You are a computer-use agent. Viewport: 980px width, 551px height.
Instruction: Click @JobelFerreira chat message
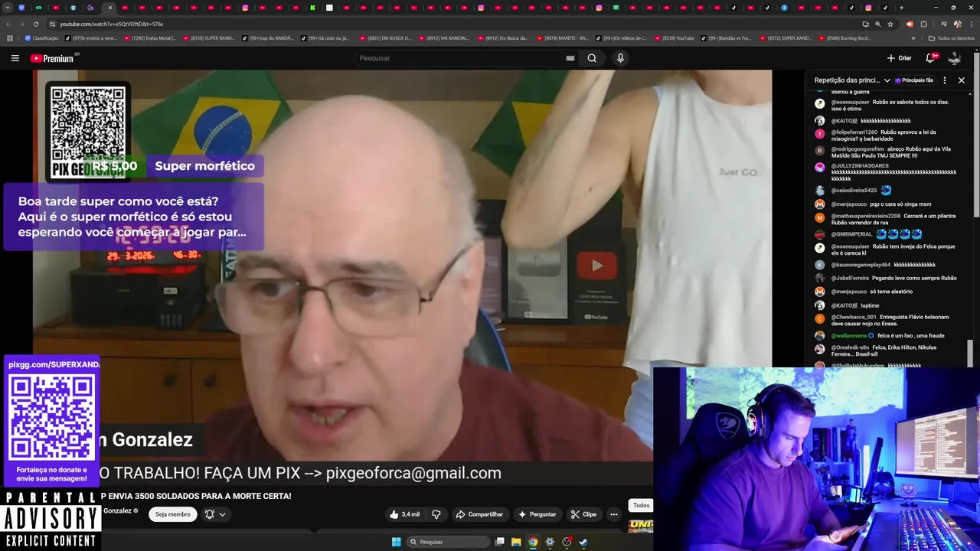pyautogui.click(x=887, y=278)
